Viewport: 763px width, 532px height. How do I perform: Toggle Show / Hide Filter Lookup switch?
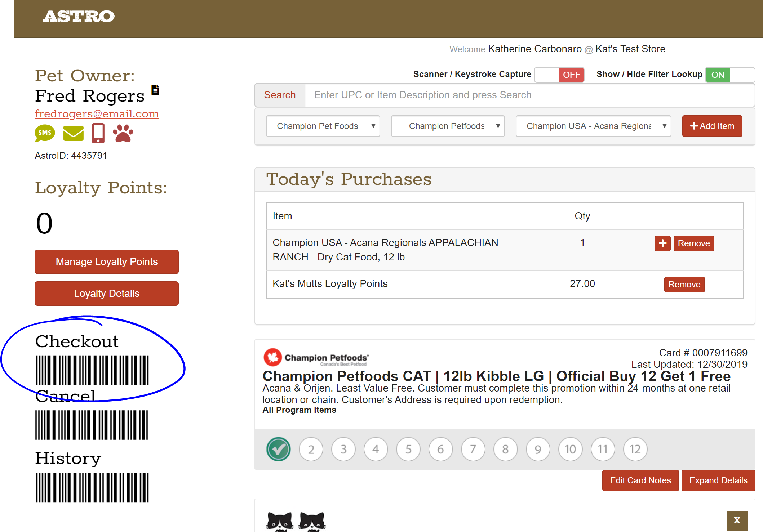pyautogui.click(x=730, y=75)
